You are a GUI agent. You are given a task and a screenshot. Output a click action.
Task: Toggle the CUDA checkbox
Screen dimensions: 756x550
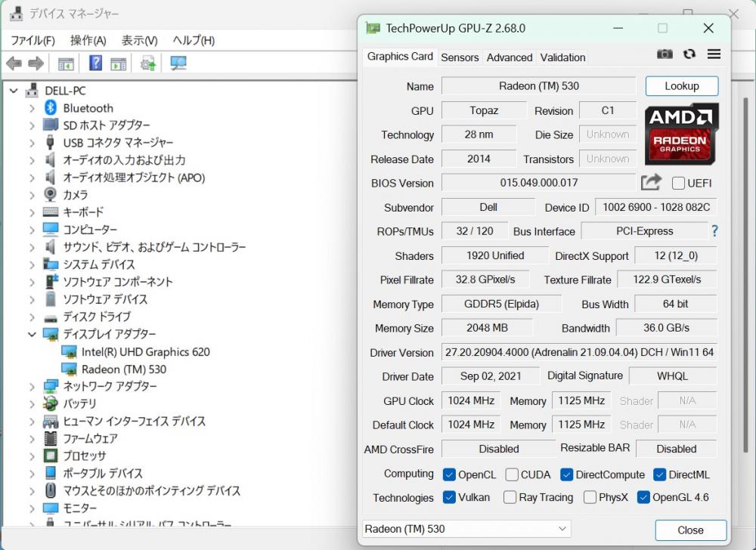click(512, 474)
